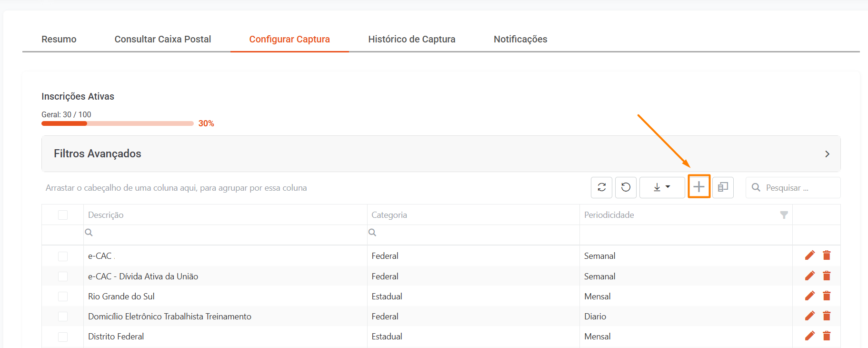Open the Consultar Caixa Postal tab
Screen dimensions: 868x348
[162, 39]
